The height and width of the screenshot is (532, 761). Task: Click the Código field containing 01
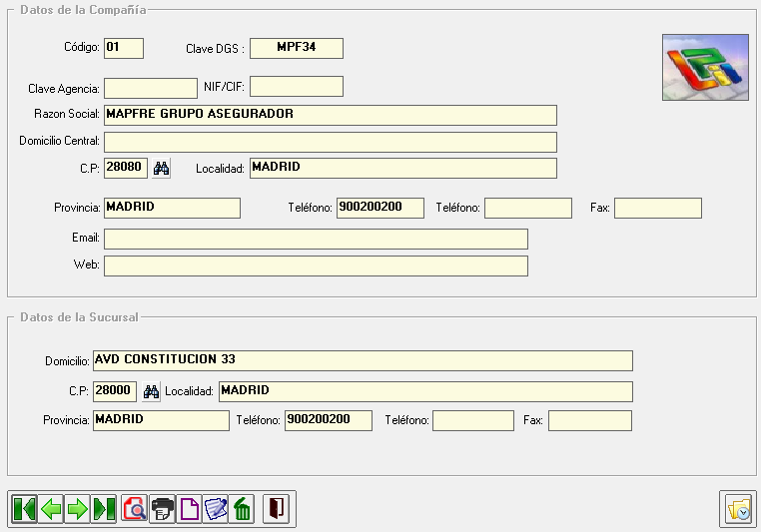(124, 48)
